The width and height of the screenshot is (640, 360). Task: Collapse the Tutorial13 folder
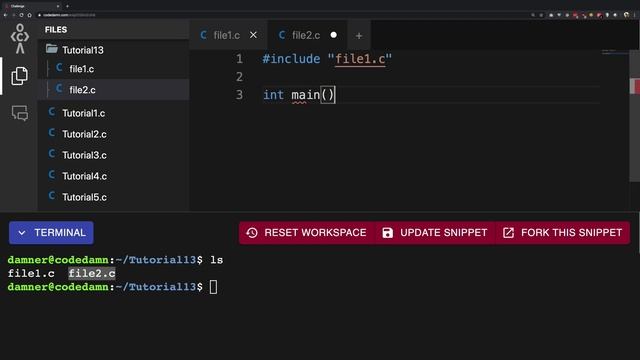pyautogui.click(x=75, y=50)
